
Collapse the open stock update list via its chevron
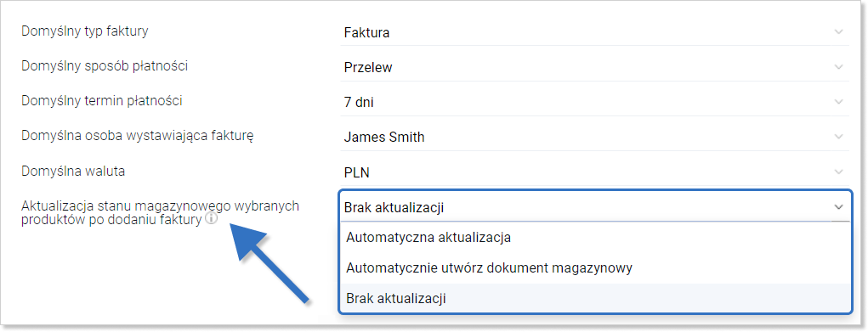(x=838, y=207)
